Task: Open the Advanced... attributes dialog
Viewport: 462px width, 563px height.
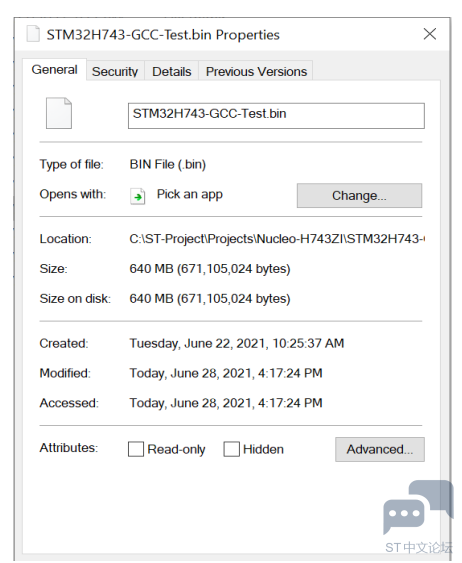Action: pyautogui.click(x=380, y=449)
